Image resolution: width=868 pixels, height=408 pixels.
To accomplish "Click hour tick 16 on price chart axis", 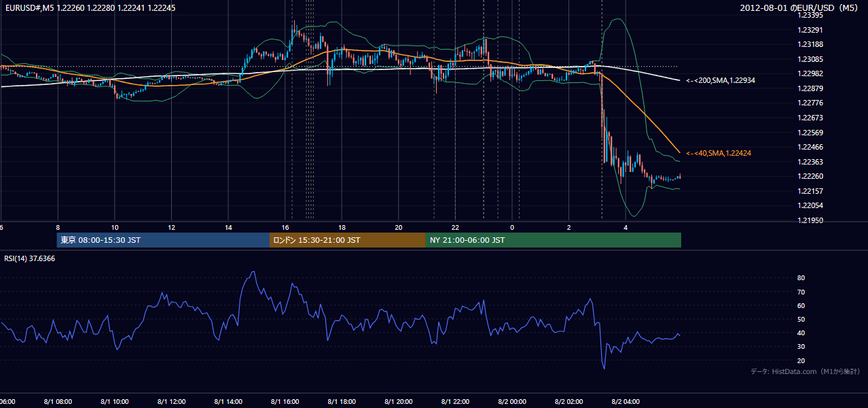I will [x=285, y=228].
